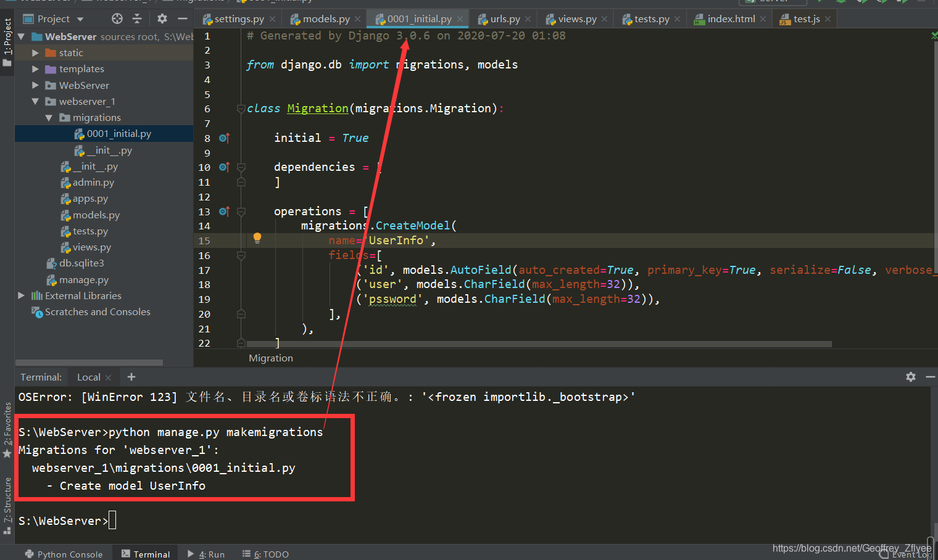
Task: Open Project panel settings gear
Action: [x=162, y=19]
